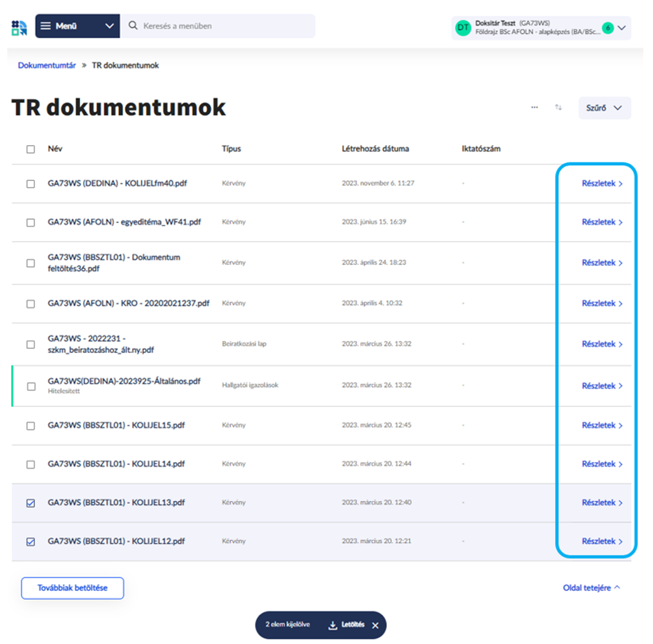Image resolution: width=653 pixels, height=644 pixels.
Task: Close the selection bar with X
Action: click(x=375, y=625)
